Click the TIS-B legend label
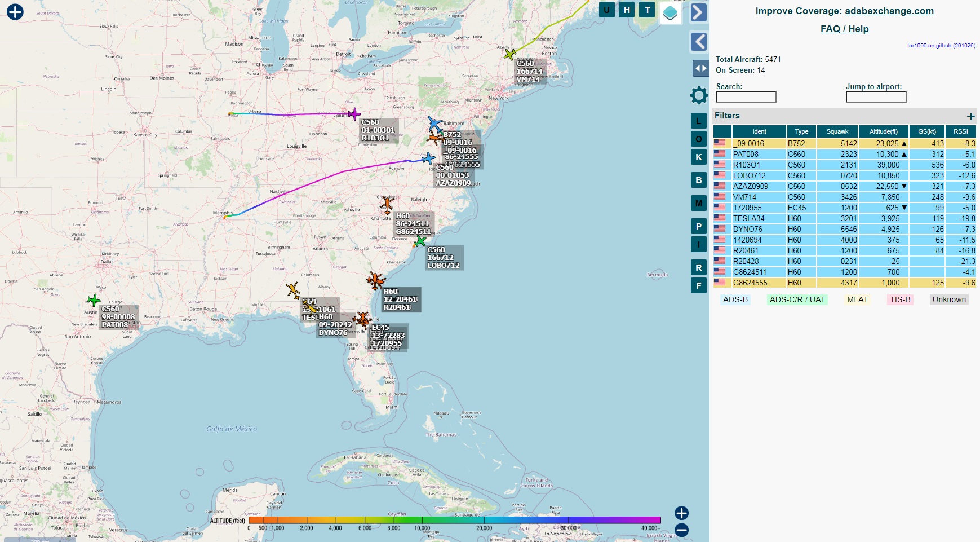980x542 pixels. (900, 299)
